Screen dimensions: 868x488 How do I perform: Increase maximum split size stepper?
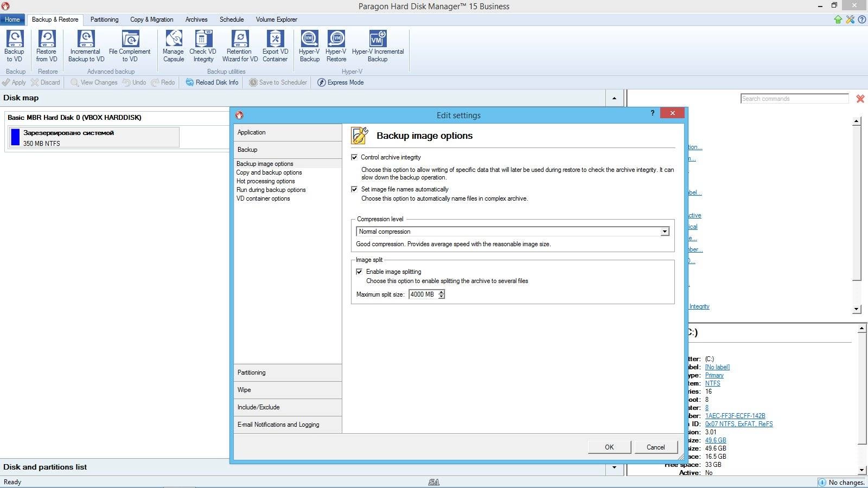[x=442, y=292]
